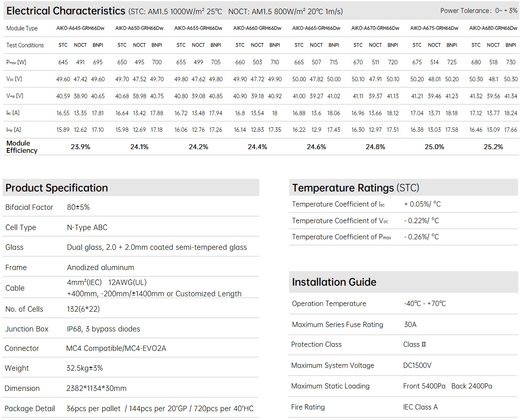Screen dimensions: 522x420
Task: Select the 25.0% module efficiency value
Action: pos(434,147)
